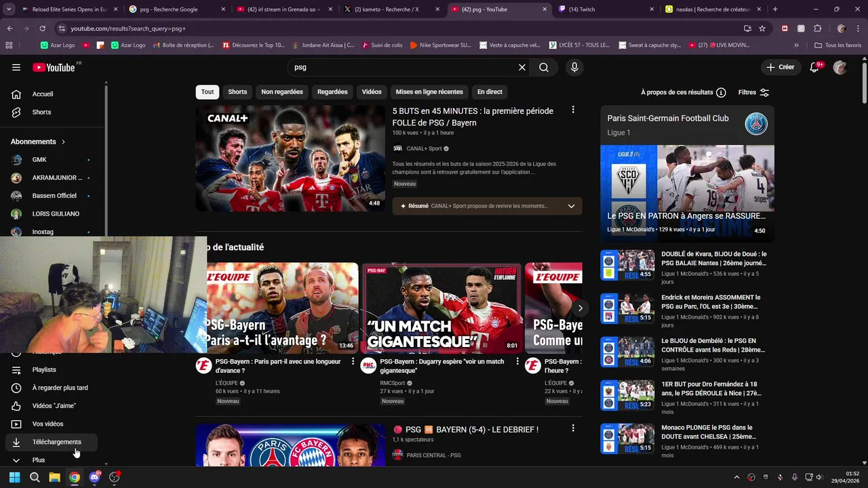
Task: Open the Chrome tab search dropdown
Action: 7,9
